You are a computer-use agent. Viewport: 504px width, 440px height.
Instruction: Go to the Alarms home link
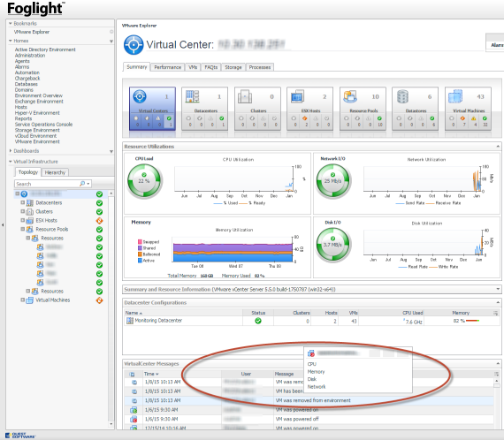22,67
